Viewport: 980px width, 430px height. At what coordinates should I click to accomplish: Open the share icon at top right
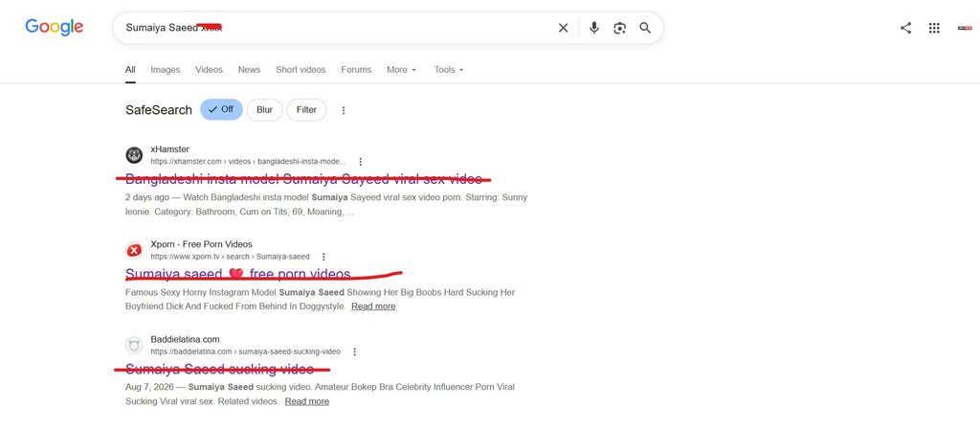coord(905,28)
